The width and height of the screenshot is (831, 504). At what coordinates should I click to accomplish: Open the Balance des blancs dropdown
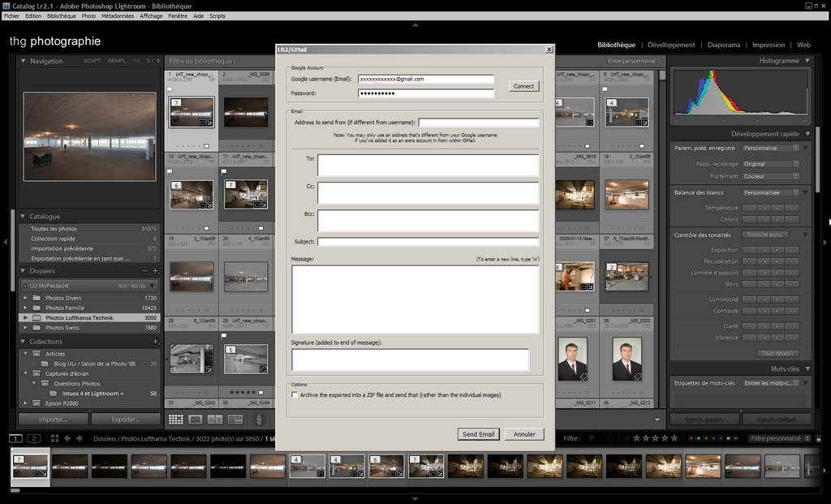771,192
